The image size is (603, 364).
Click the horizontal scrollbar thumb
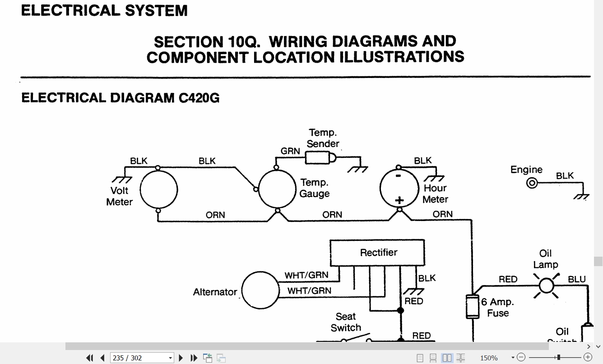tap(307, 346)
